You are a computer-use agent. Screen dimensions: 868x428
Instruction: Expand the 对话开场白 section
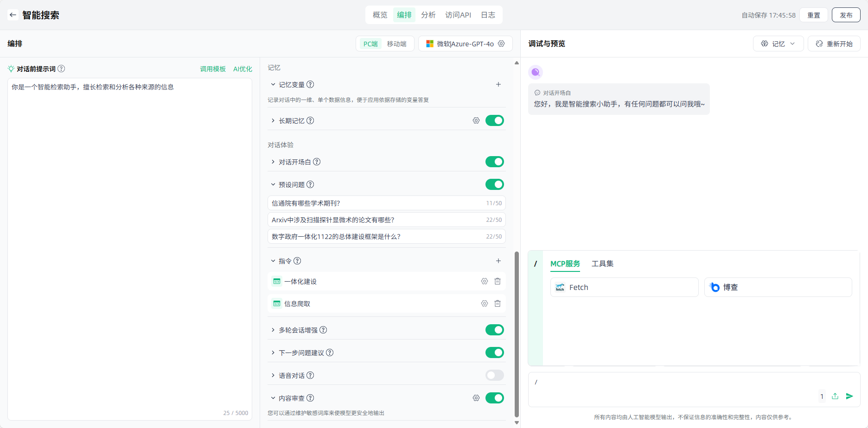(273, 162)
